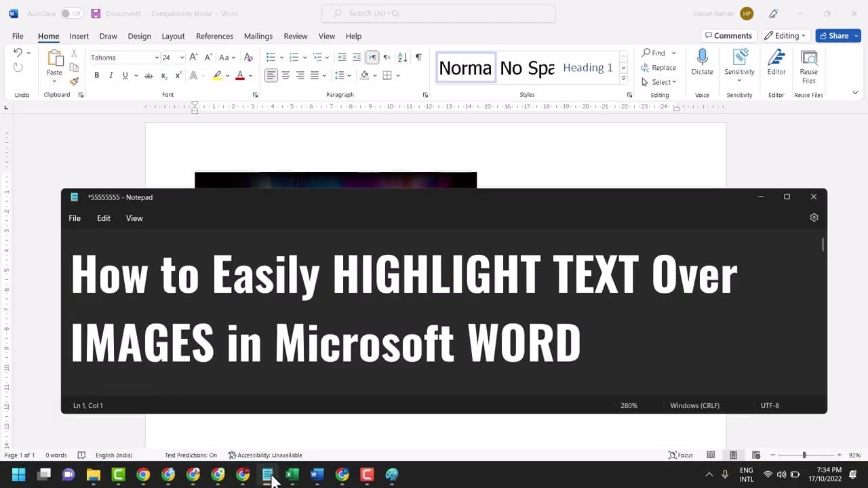Increase paragraph indent

click(x=357, y=58)
